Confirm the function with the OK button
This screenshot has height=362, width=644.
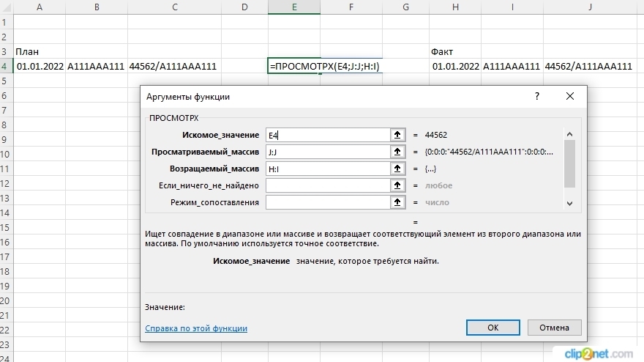click(x=493, y=328)
